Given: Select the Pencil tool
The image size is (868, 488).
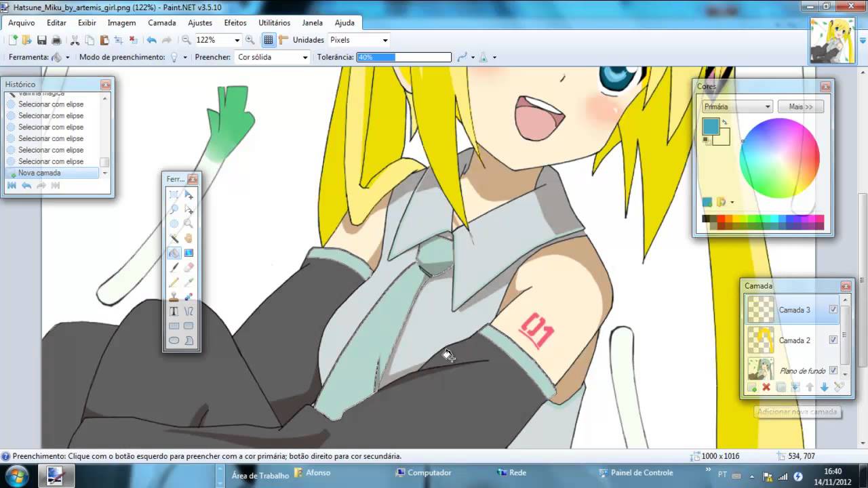Looking at the screenshot, I should (174, 282).
